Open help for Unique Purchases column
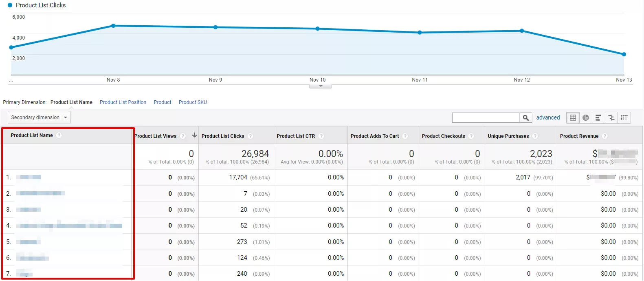The image size is (644, 281). point(535,136)
